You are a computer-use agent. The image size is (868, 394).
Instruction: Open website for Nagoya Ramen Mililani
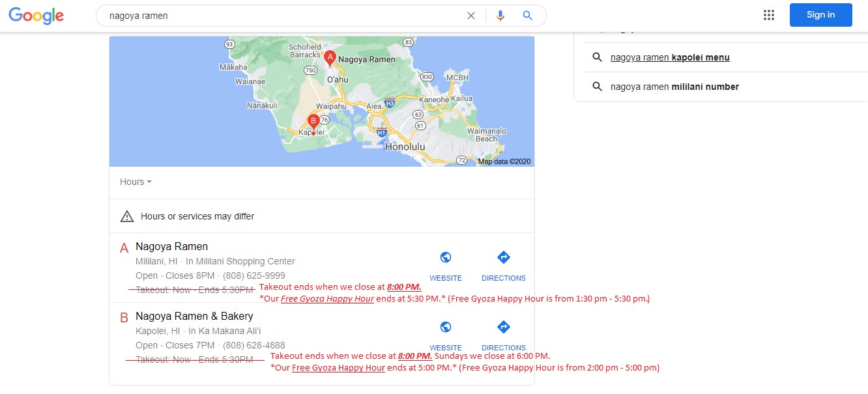pyautogui.click(x=446, y=265)
